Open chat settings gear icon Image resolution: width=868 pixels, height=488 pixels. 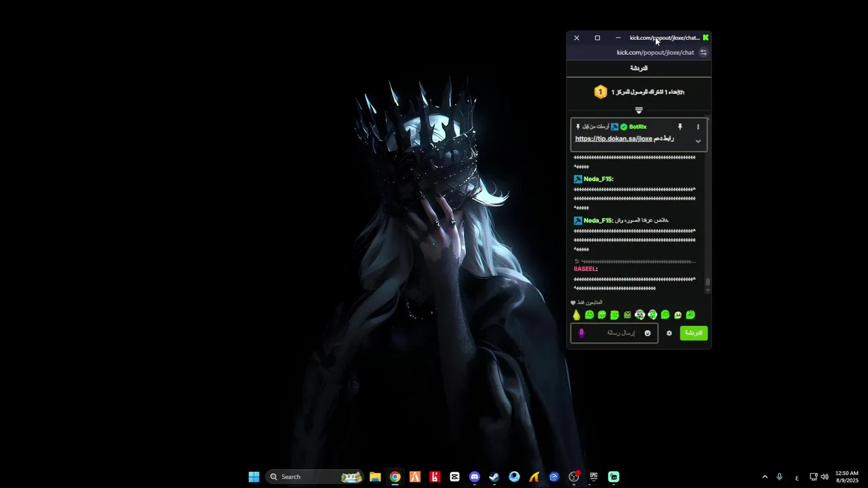coord(669,333)
